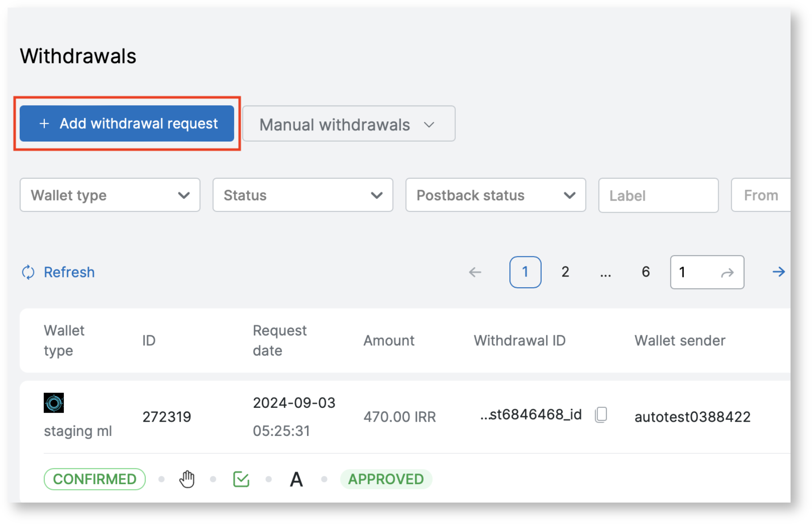Click the CONFIRMED status badge
Image resolution: width=812 pixels, height=524 pixels.
(95, 479)
